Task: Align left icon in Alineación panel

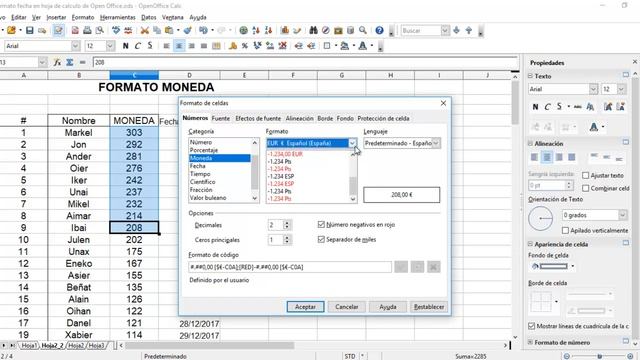Action: click(x=534, y=157)
